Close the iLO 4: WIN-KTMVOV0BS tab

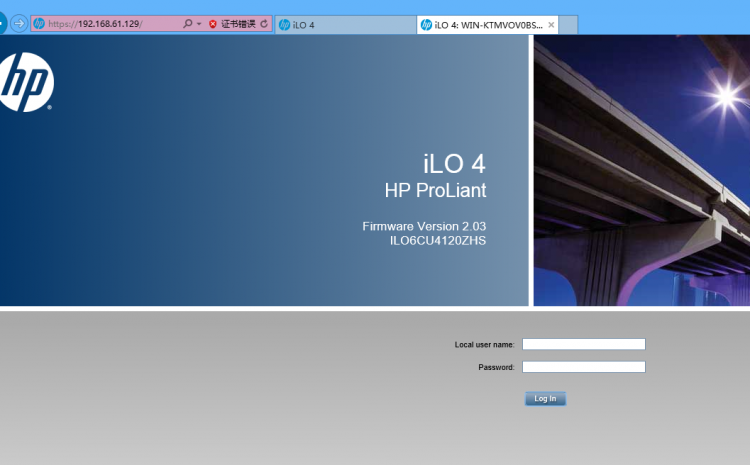coord(551,25)
